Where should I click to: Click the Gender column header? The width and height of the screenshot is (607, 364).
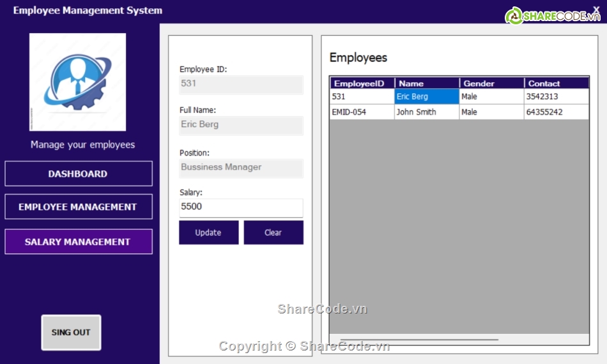(x=491, y=83)
